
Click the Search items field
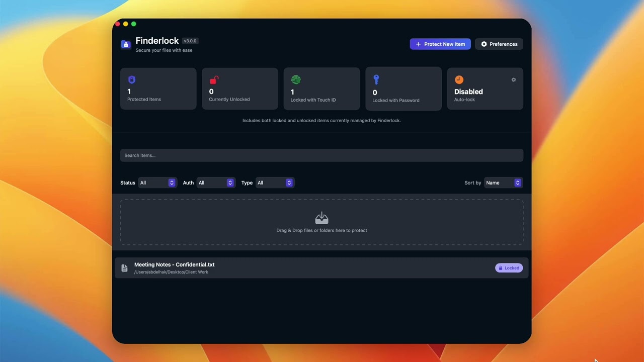pos(321,155)
